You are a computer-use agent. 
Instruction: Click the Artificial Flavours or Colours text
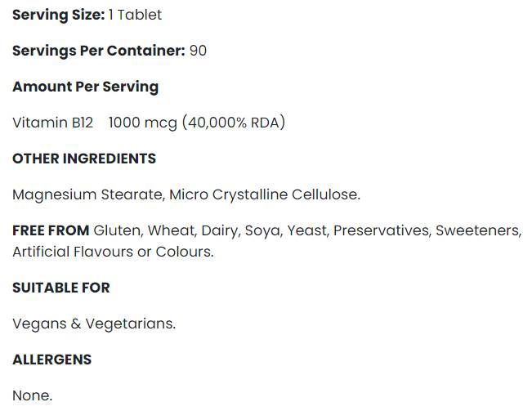click(113, 252)
